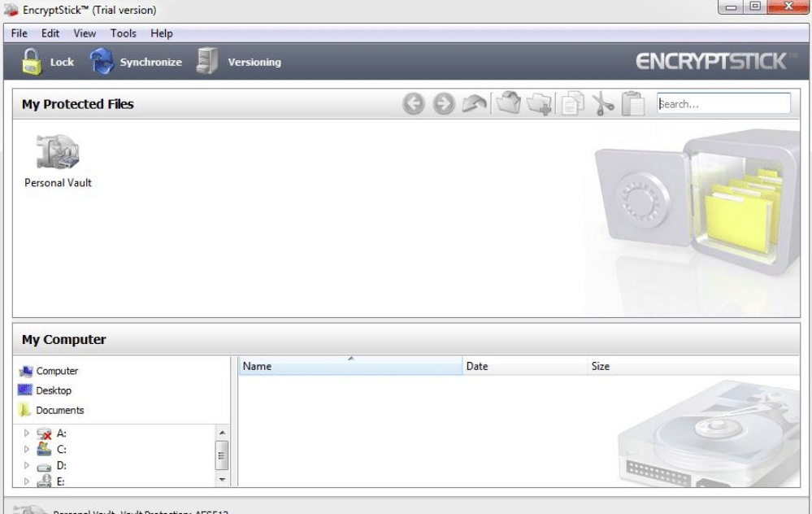812x514 pixels.
Task: Click the Synchronize globe icon
Action: click(102, 61)
